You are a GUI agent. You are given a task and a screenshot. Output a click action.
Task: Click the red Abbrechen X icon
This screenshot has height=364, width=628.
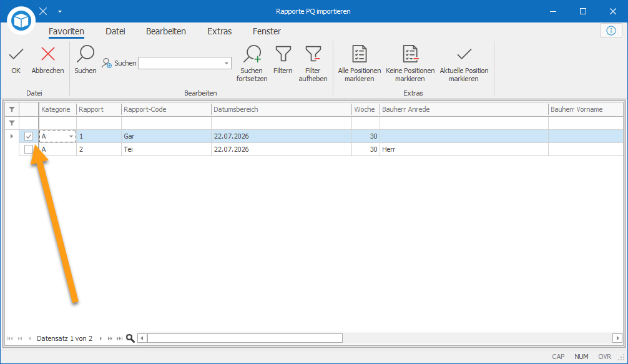pyautogui.click(x=48, y=54)
